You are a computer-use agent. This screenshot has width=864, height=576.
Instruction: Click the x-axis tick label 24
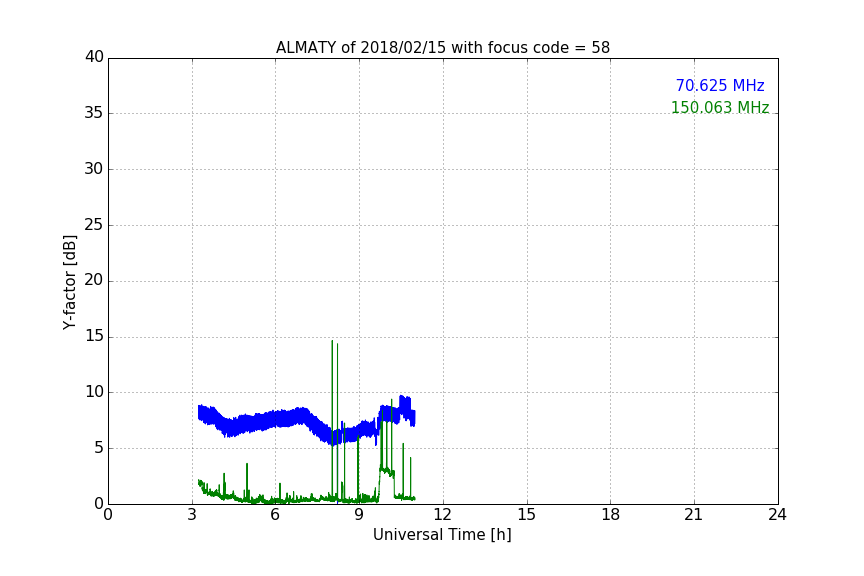tap(778, 515)
